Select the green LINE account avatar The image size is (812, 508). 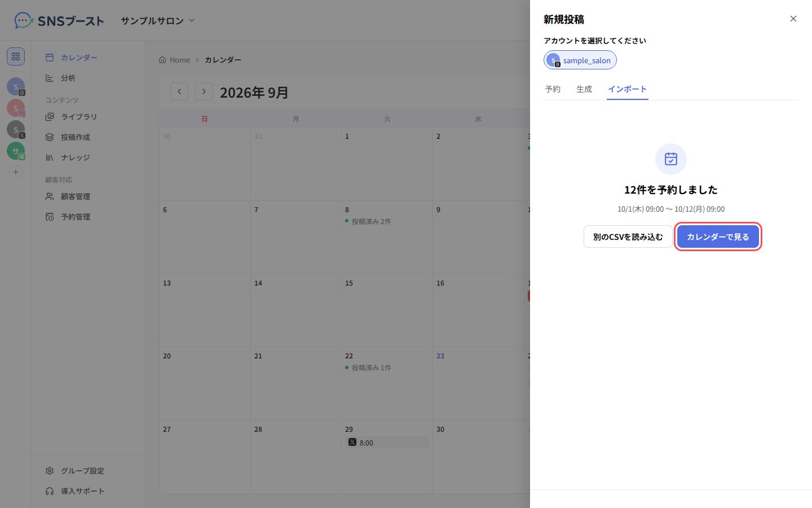coord(16,151)
